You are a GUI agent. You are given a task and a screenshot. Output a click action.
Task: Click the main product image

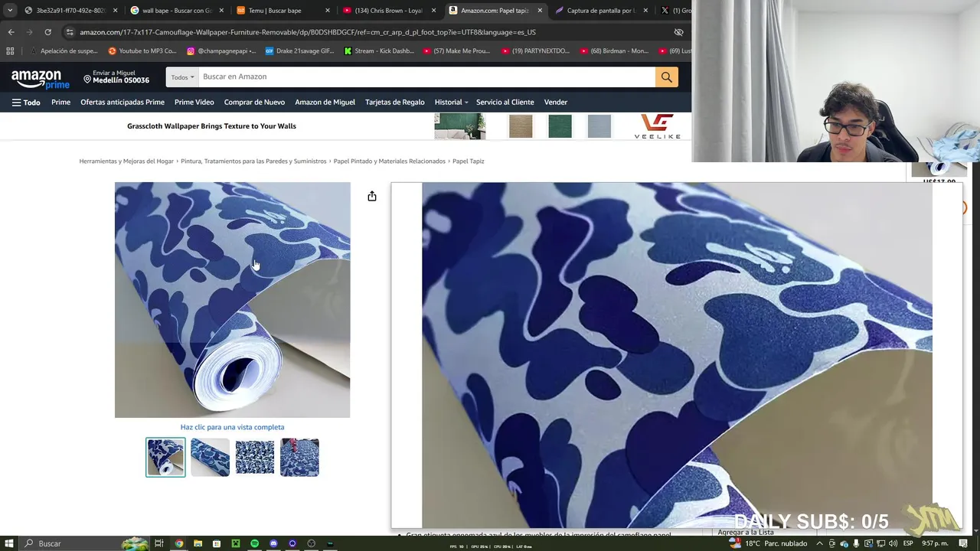[x=232, y=300]
